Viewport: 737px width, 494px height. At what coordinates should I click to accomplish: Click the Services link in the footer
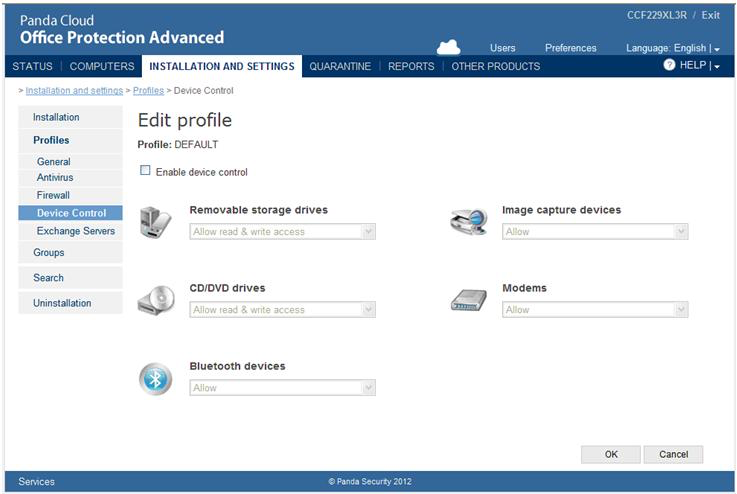coord(37,481)
